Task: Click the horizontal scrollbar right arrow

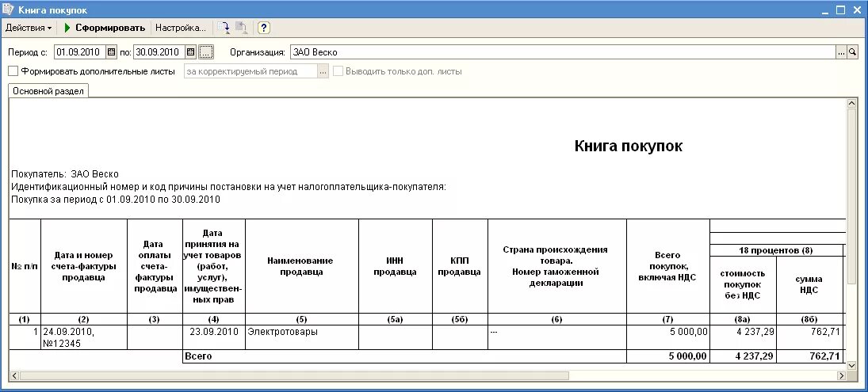Action: pos(841,375)
